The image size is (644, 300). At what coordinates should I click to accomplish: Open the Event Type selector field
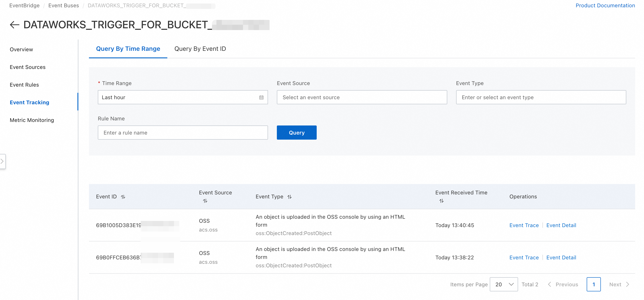(x=541, y=97)
